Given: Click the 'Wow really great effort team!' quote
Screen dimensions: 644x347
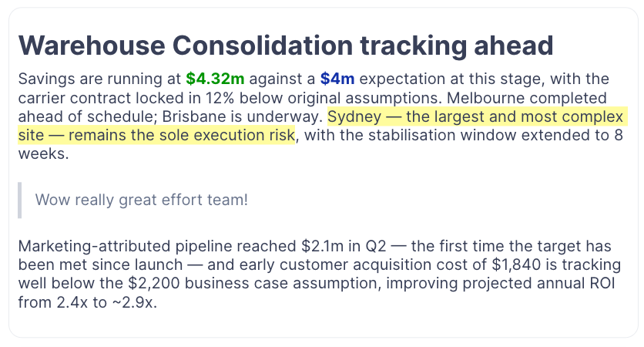Looking at the screenshot, I should (x=141, y=200).
